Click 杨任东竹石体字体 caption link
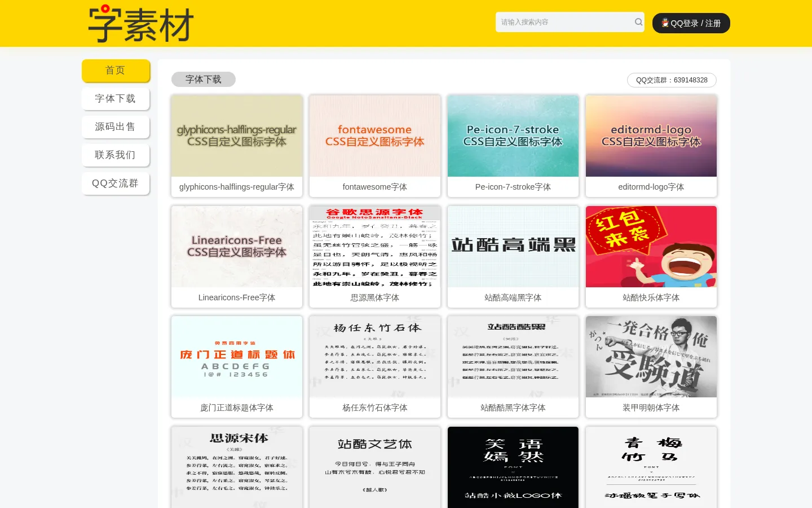 point(375,408)
